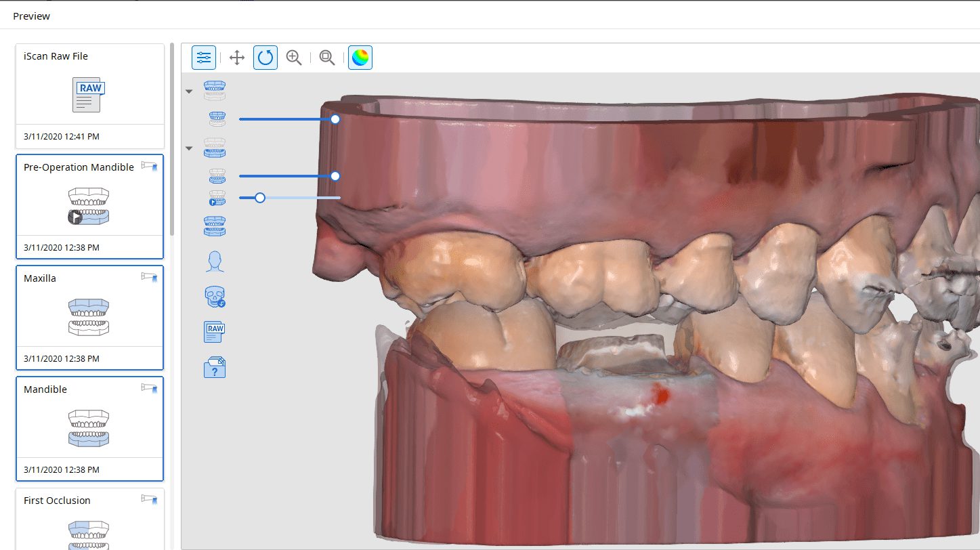Click the mandible group jaw icon
The height and width of the screenshot is (550, 980).
tap(215, 147)
